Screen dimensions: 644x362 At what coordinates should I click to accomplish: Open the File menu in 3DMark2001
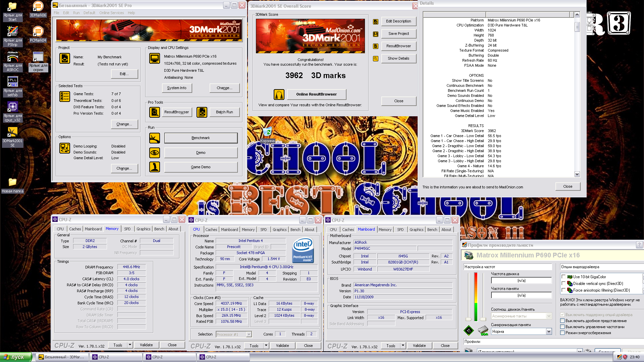[56, 13]
